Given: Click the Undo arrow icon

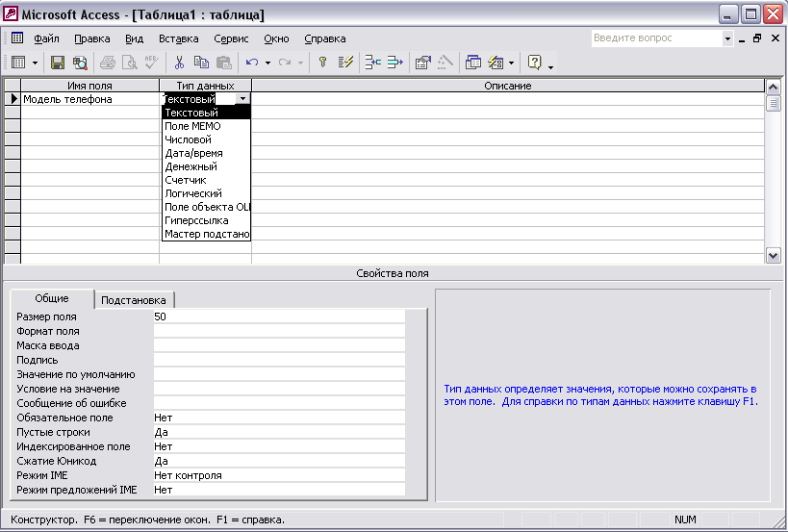Looking at the screenshot, I should (x=252, y=63).
